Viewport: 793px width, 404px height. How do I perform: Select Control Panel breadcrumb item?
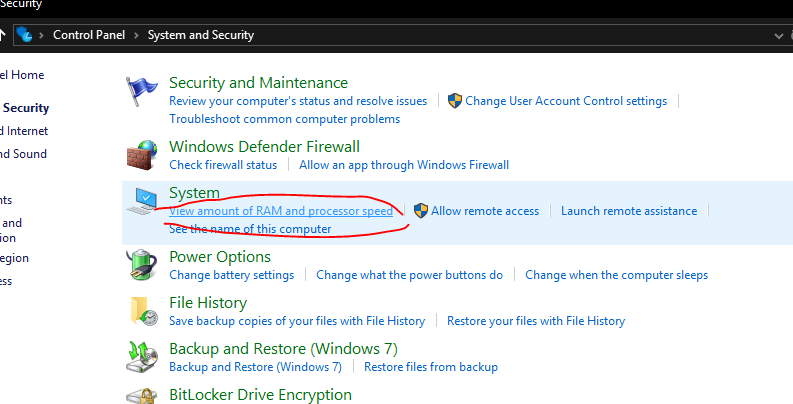point(89,35)
